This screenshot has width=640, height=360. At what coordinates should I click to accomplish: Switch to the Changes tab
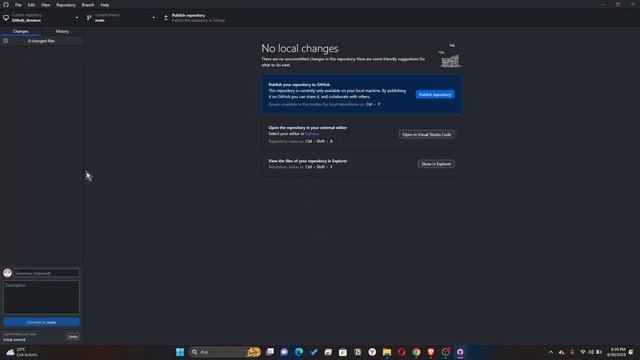(x=20, y=31)
